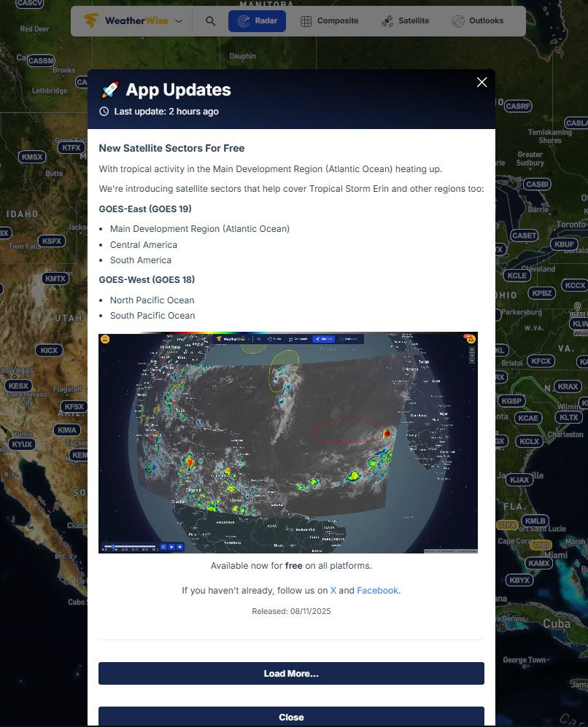Select the KYUX radar site

[x=22, y=444]
